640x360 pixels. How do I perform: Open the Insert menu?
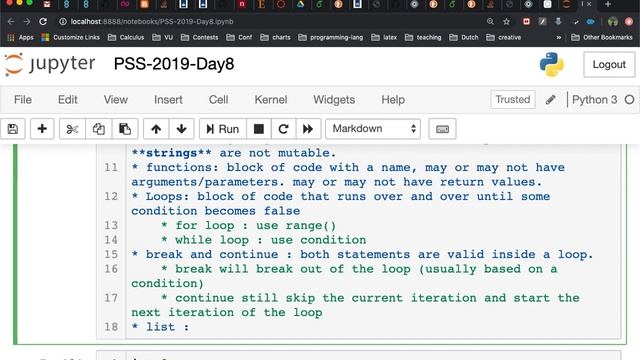click(x=168, y=100)
